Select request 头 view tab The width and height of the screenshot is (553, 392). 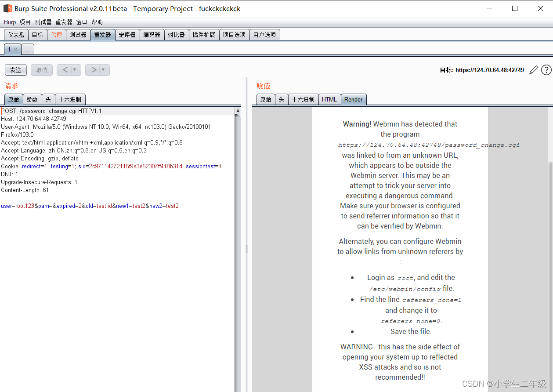tap(48, 99)
